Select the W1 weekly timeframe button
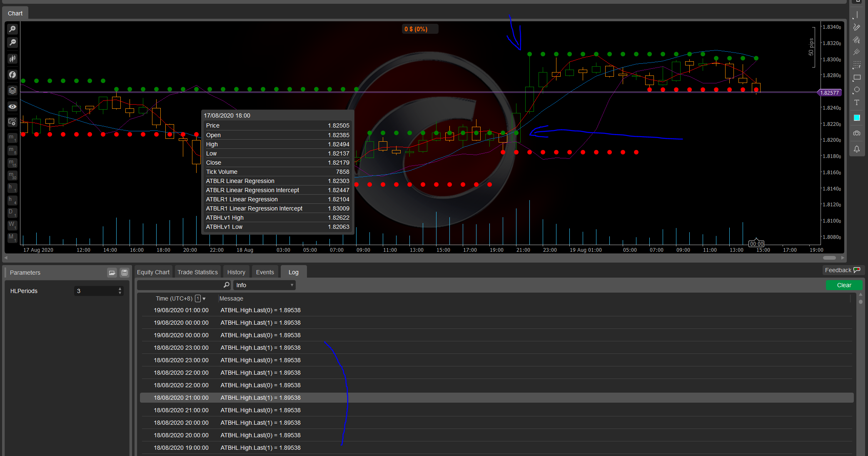This screenshot has width=868, height=456. pos(12,225)
